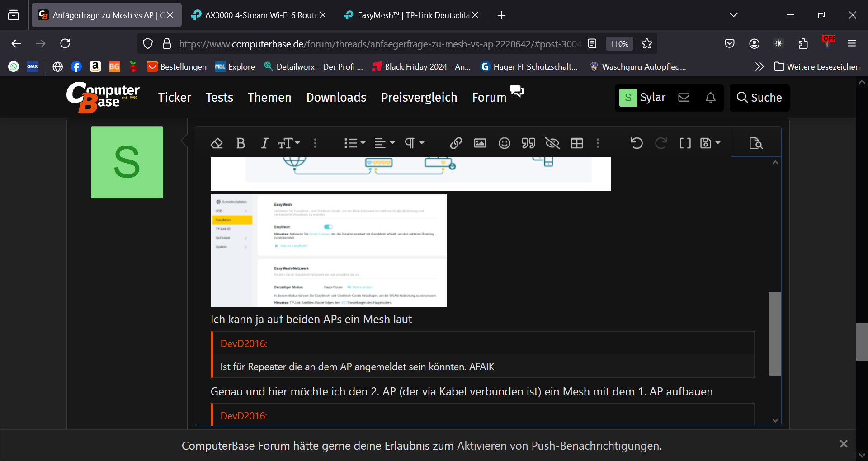This screenshot has height=461, width=868.
Task: Insert a quote block
Action: pyautogui.click(x=528, y=143)
